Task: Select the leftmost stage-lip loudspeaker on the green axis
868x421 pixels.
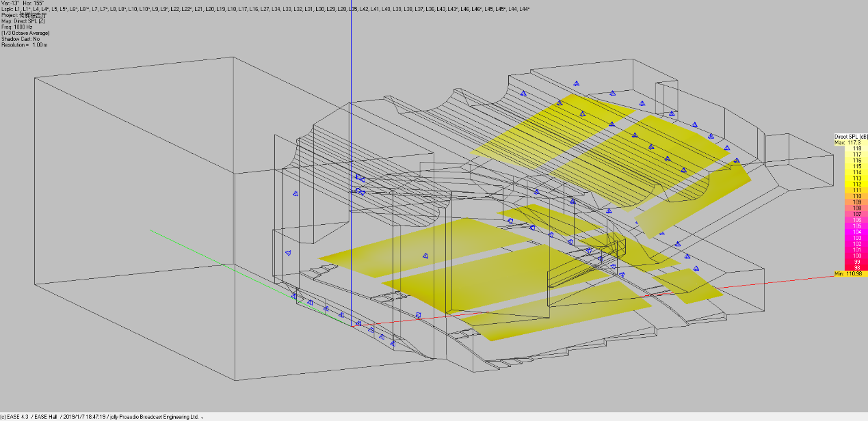Action: (x=294, y=296)
